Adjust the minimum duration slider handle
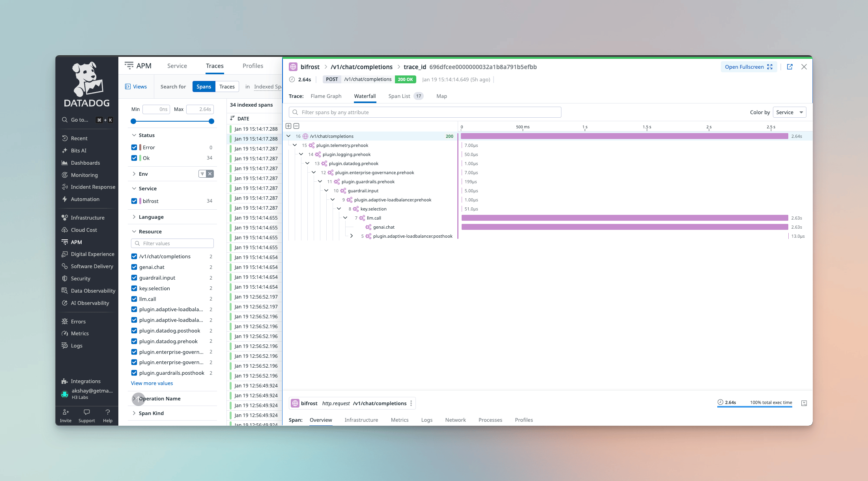This screenshot has width=868, height=481. [x=133, y=121]
